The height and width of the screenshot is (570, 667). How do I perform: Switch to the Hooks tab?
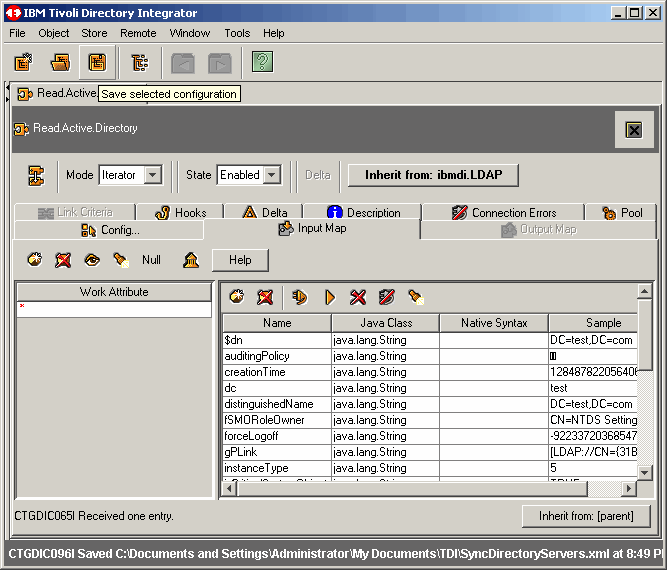pyautogui.click(x=180, y=212)
